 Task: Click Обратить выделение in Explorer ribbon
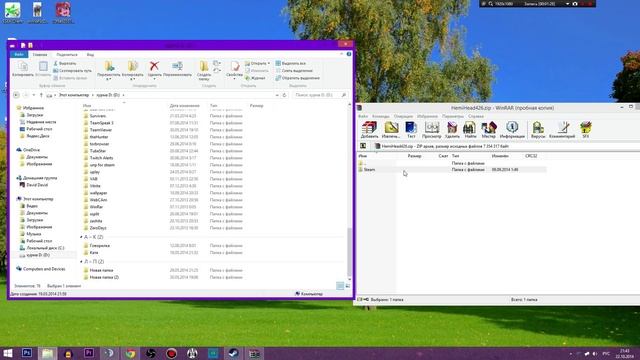tap(298, 78)
